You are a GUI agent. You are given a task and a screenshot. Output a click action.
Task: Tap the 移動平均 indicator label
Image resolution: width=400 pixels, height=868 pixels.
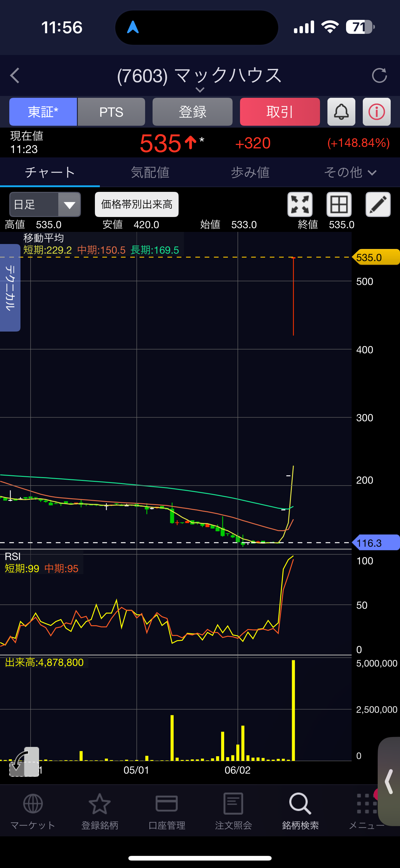pyautogui.click(x=43, y=238)
